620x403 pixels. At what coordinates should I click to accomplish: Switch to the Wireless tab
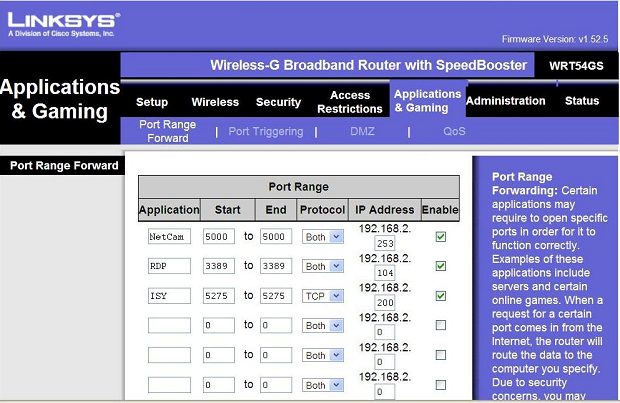pyautogui.click(x=215, y=102)
